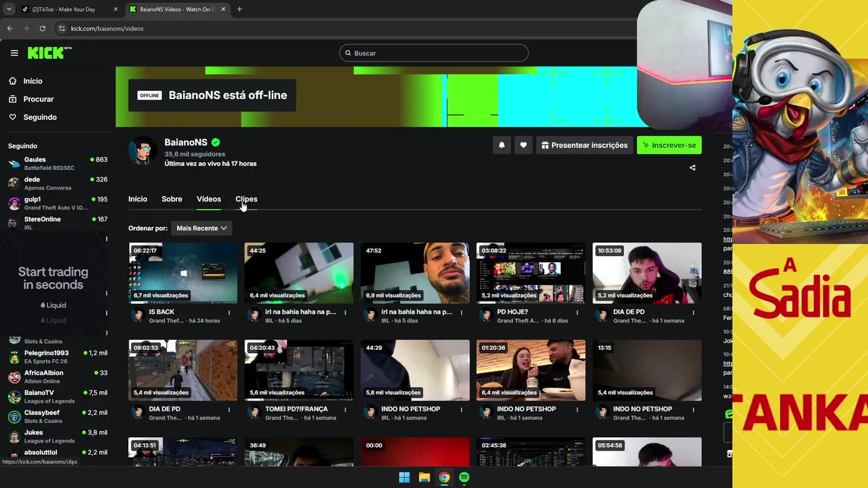This screenshot has height=488, width=868.
Task: Open the 44:25 irl na bahia thumbnail
Action: (299, 272)
